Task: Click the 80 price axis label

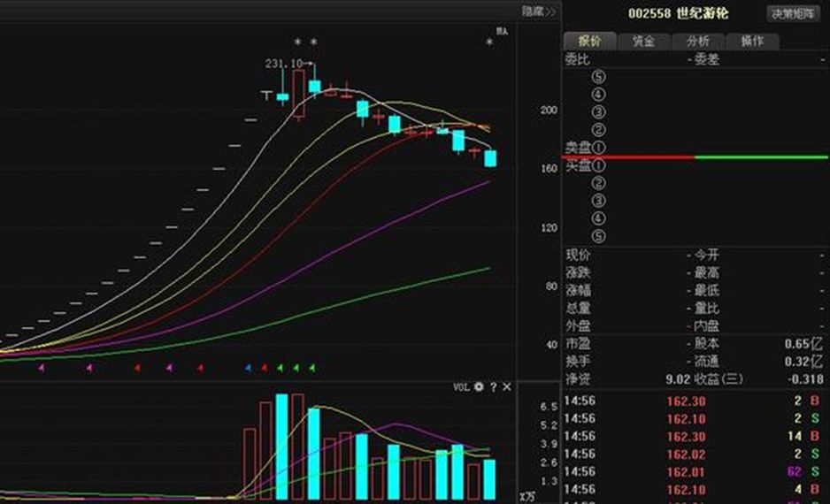Action: pyautogui.click(x=551, y=286)
